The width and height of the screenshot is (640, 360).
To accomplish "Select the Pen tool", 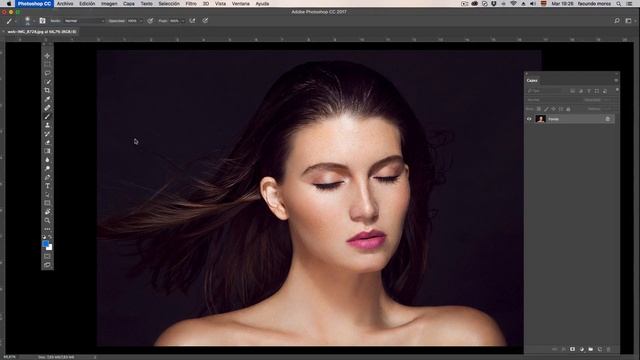I will click(x=47, y=177).
